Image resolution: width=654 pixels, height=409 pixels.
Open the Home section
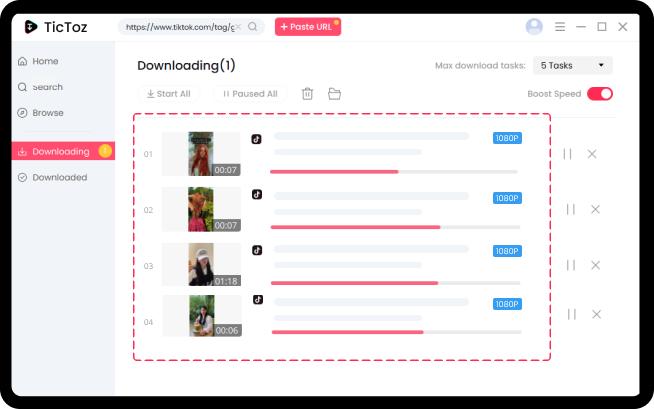click(45, 61)
